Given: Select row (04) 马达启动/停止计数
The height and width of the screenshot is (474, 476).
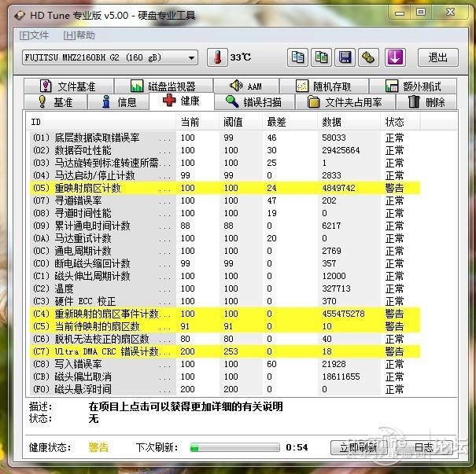Looking at the screenshot, I should 225,175.
